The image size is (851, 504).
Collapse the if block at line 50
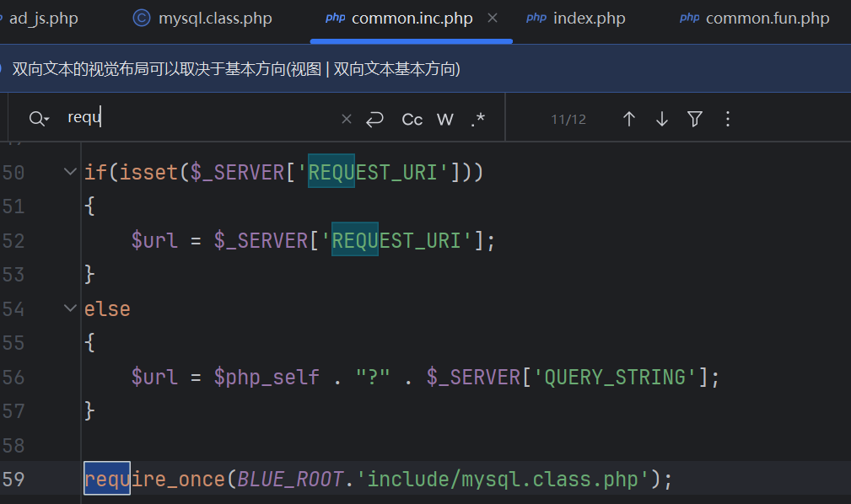coord(70,172)
